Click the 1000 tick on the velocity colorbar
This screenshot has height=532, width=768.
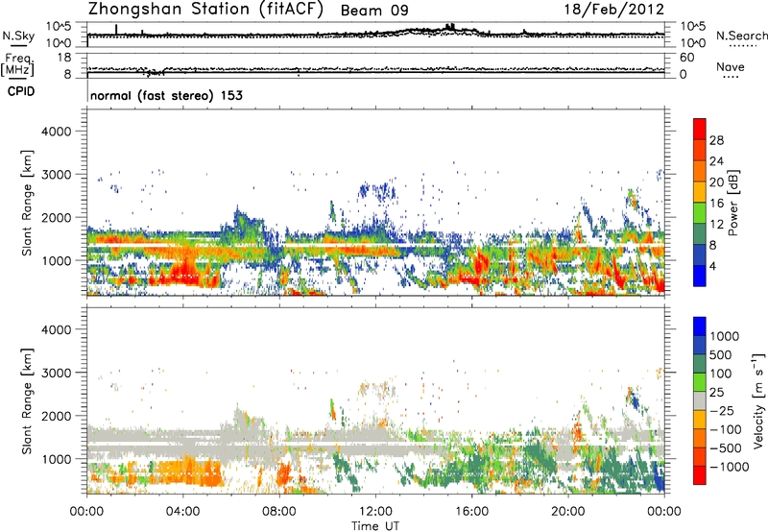click(x=724, y=336)
